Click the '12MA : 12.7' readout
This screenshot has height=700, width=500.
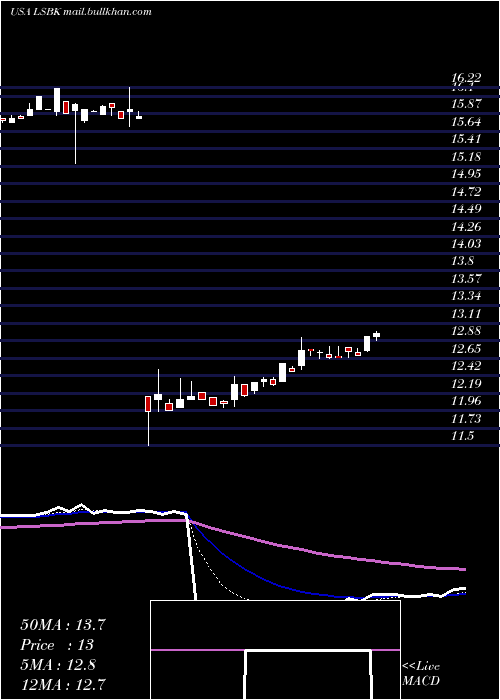coord(63,685)
